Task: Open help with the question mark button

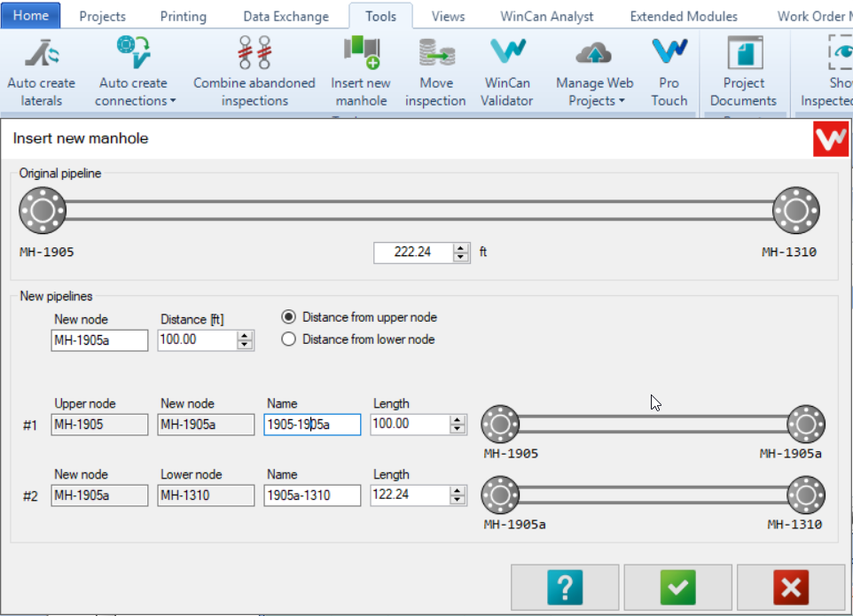Action: tap(565, 587)
